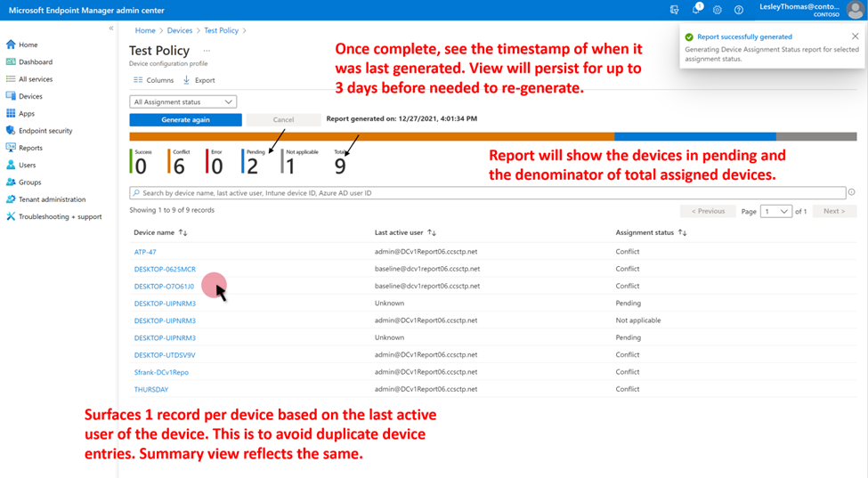The width and height of the screenshot is (868, 478).
Task: Sort by Last active user column
Action: click(432, 233)
